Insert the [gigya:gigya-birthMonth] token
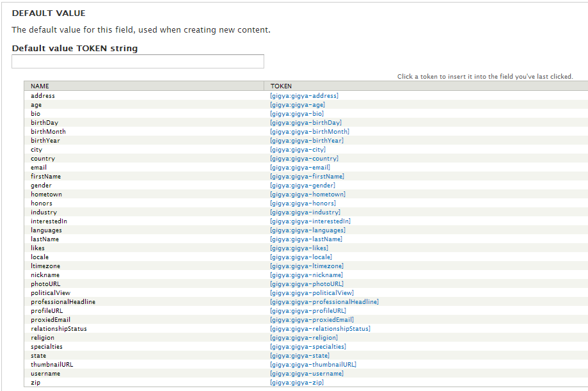 (x=310, y=132)
